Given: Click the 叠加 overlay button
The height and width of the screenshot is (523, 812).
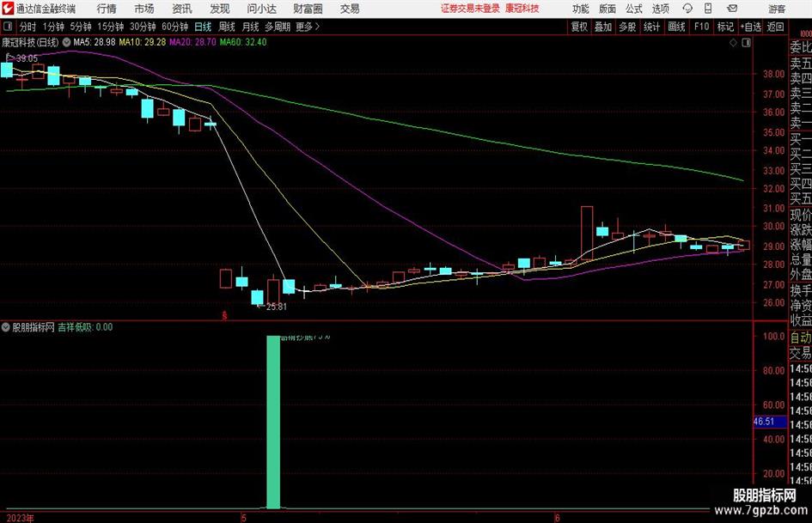Looking at the screenshot, I should (x=603, y=27).
